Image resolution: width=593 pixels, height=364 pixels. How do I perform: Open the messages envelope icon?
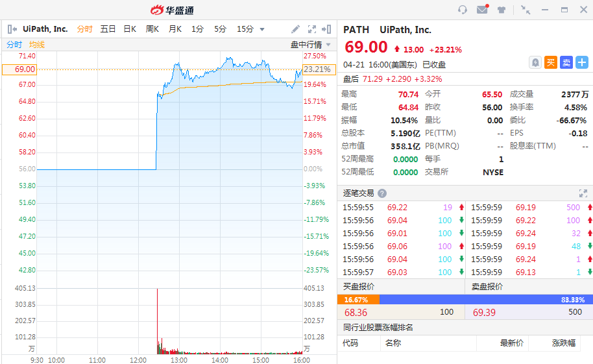pyautogui.click(x=482, y=9)
